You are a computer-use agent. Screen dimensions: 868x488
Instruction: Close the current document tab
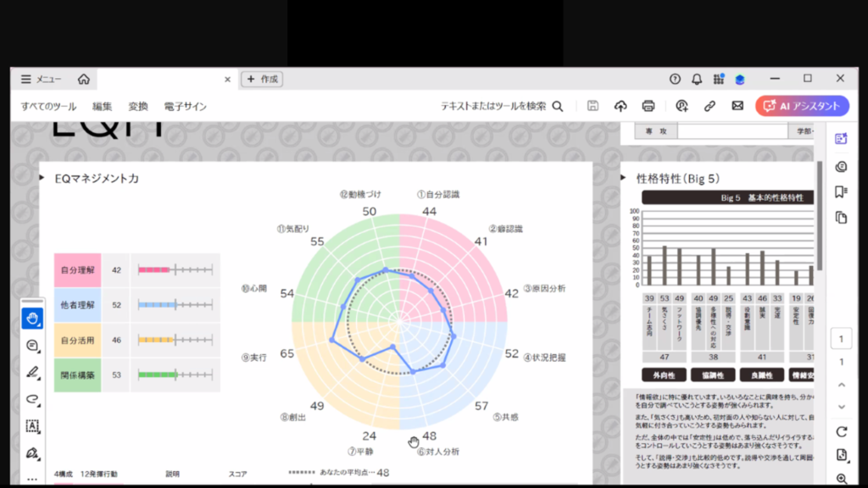[227, 79]
